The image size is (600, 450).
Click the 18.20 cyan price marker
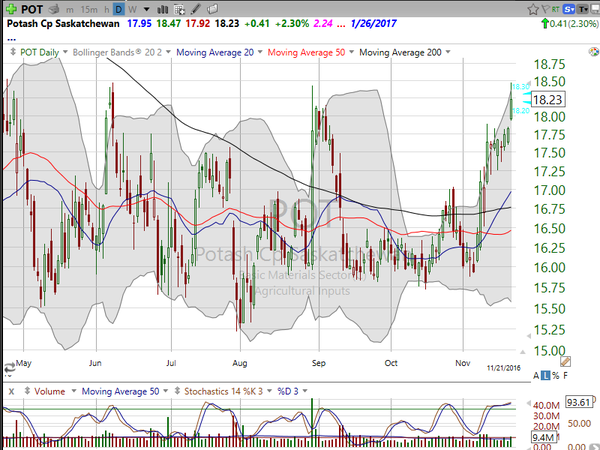tap(521, 111)
